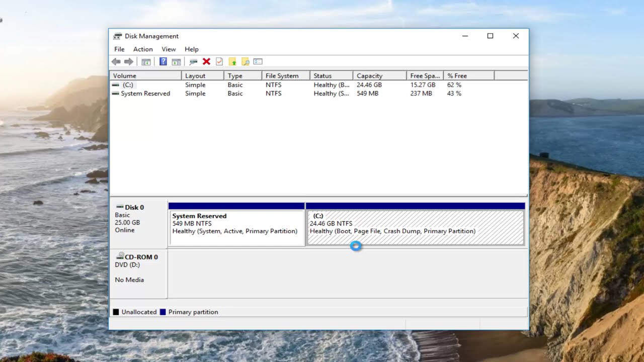Click the 15.27 GB free space cell

point(423,85)
